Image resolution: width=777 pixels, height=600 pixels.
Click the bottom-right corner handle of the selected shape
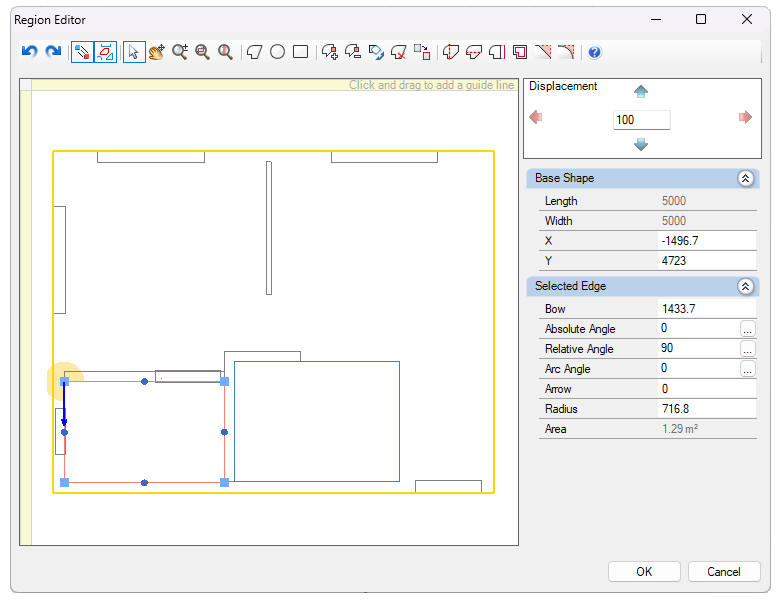pyautogui.click(x=224, y=483)
